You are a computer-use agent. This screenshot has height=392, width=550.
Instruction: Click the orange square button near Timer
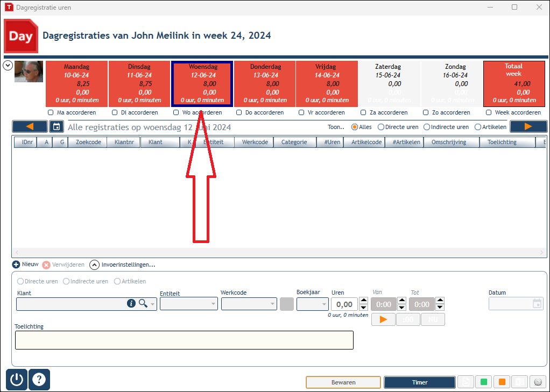pyautogui.click(x=502, y=382)
